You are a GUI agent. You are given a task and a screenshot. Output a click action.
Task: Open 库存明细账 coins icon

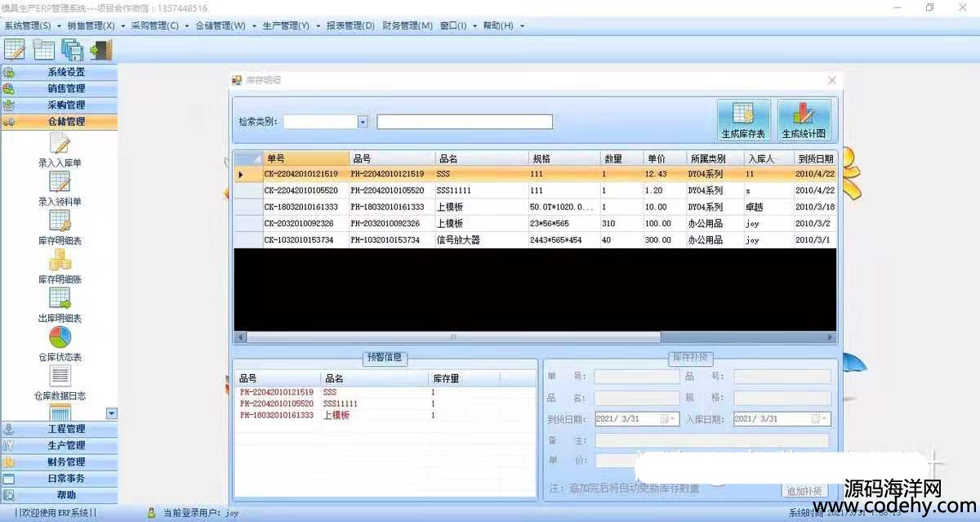(60, 260)
